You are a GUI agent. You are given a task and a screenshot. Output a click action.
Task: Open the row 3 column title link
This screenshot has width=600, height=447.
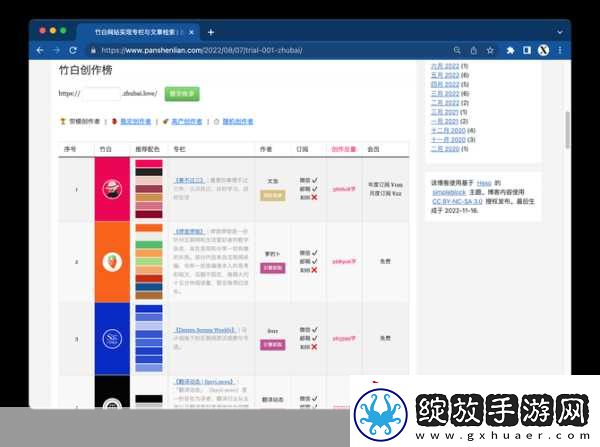point(205,330)
